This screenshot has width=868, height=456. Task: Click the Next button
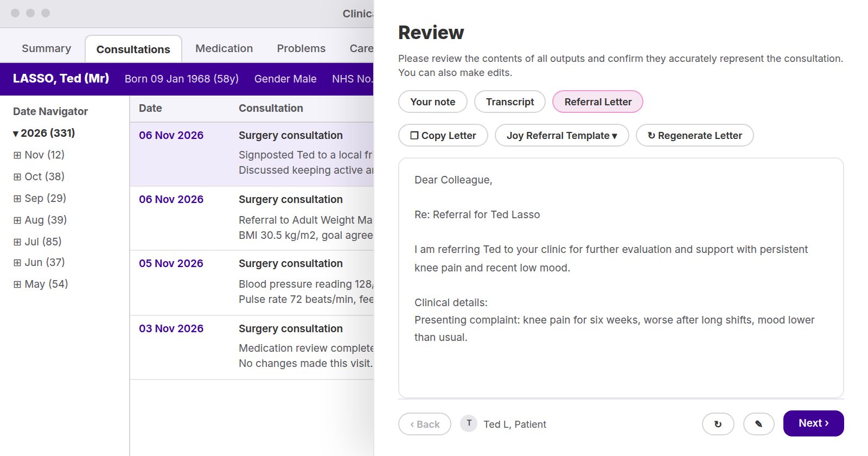(813, 423)
